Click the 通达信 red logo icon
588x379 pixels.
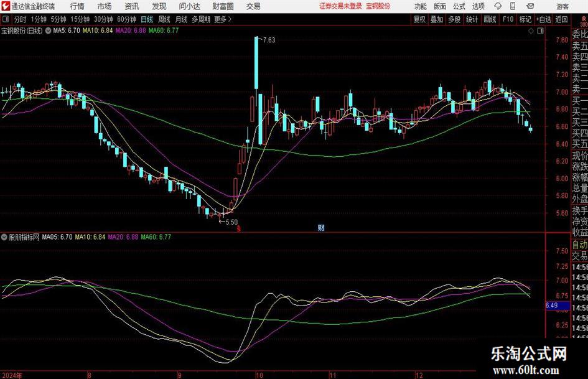click(6, 6)
